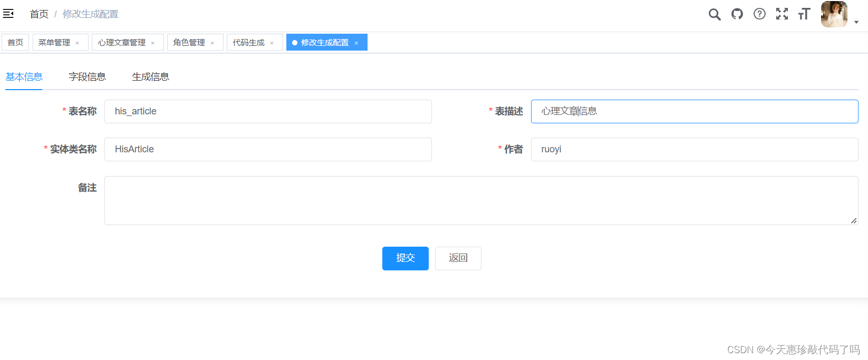Close the 菜单管理 tab
Image resolution: width=868 pixels, height=360 pixels.
pos(78,43)
